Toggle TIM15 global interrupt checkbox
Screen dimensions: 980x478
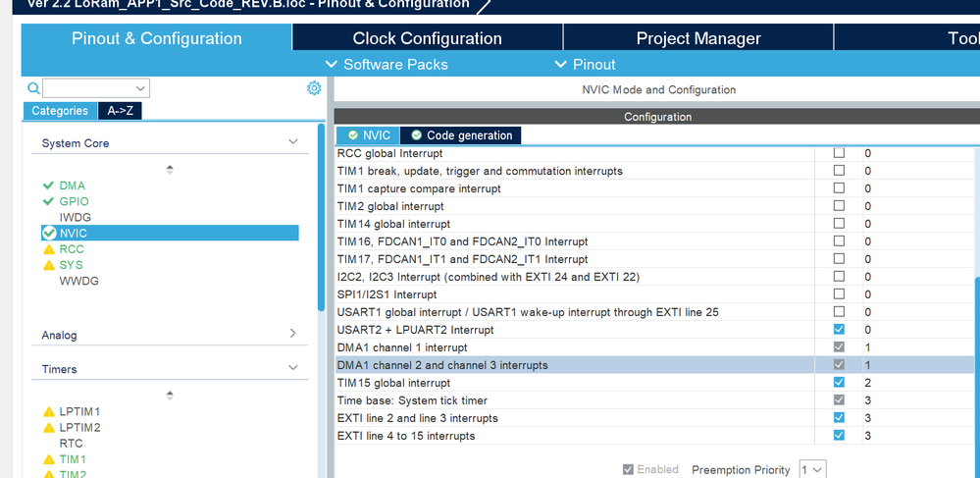pos(839,383)
